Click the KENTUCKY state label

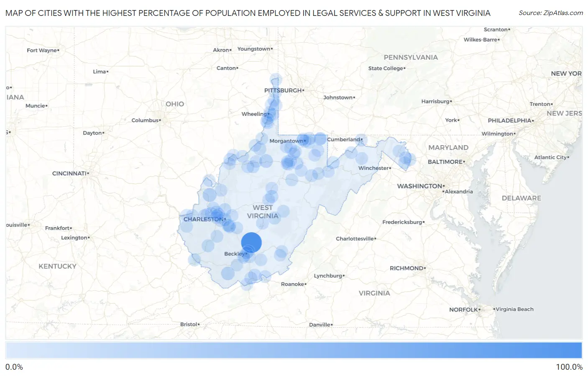pos(58,266)
